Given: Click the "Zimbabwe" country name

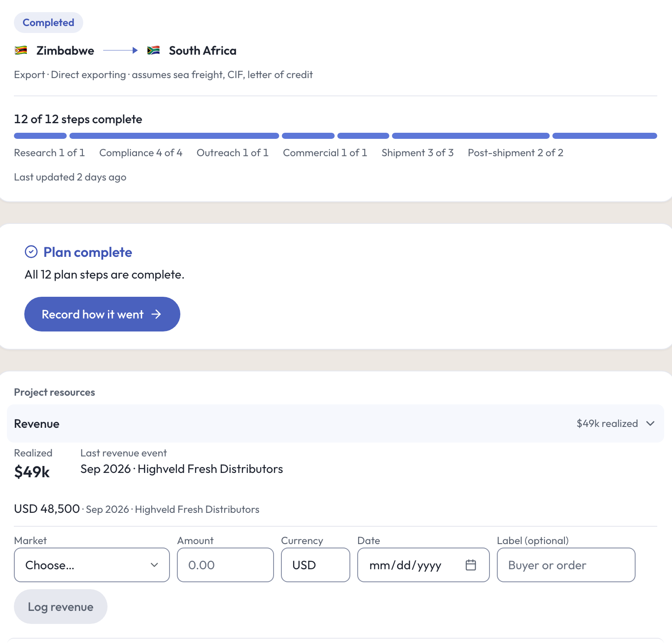Looking at the screenshot, I should click(65, 51).
